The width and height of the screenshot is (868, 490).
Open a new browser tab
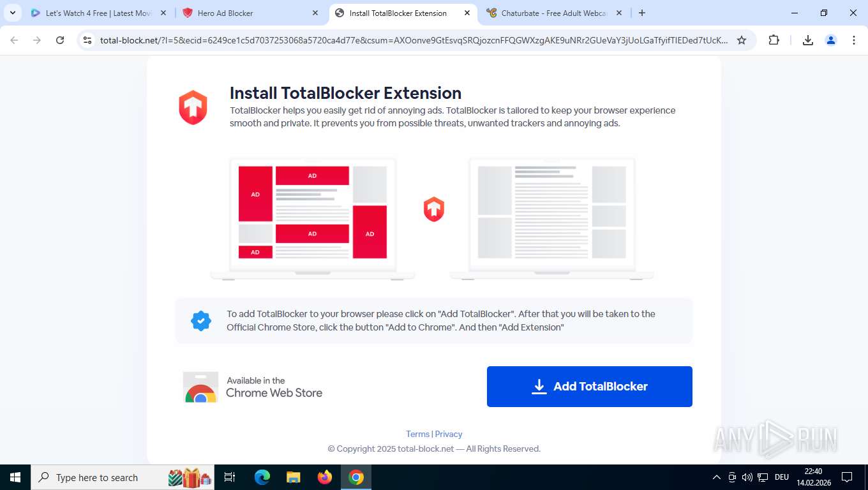coord(642,13)
